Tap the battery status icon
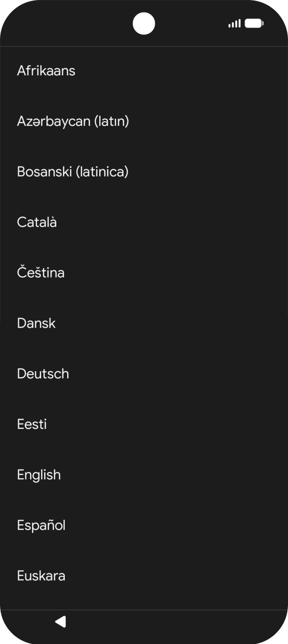This screenshot has width=288, height=644. click(254, 23)
